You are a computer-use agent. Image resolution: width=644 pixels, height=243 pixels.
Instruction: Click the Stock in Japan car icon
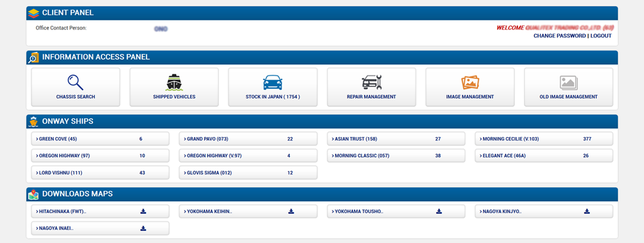[273, 82]
